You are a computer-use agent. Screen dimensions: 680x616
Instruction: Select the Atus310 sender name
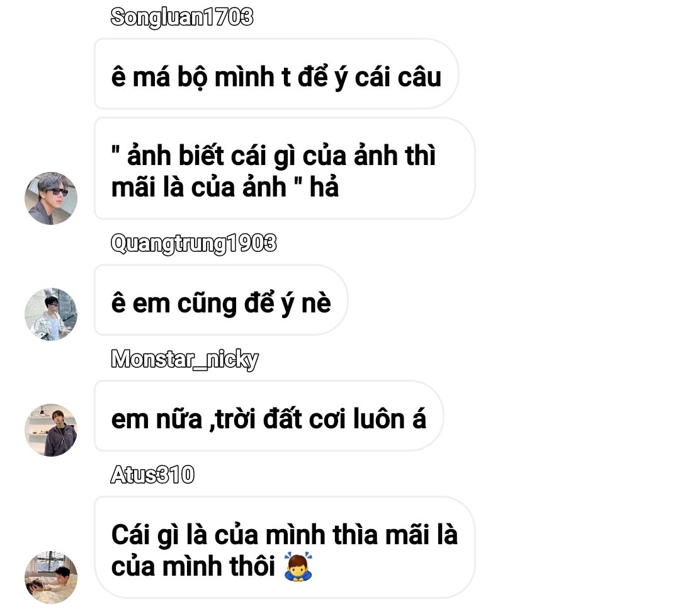152,474
